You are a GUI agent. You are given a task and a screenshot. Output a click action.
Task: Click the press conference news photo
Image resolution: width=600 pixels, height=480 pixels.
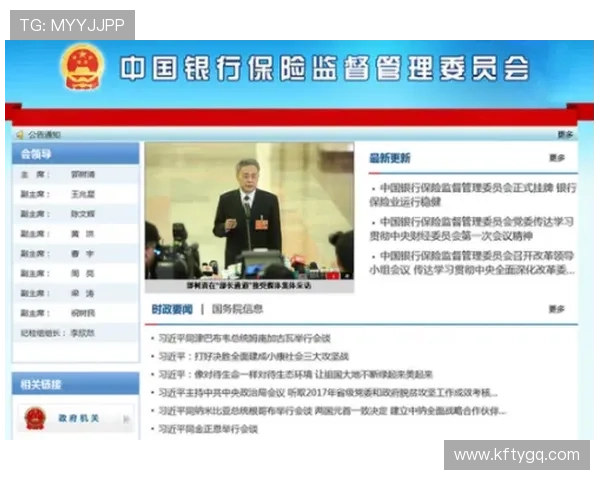tap(249, 211)
